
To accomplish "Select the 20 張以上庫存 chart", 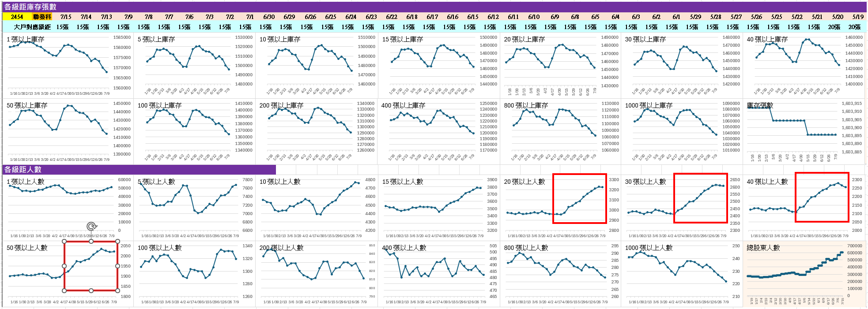I will pyautogui.click(x=561, y=65).
